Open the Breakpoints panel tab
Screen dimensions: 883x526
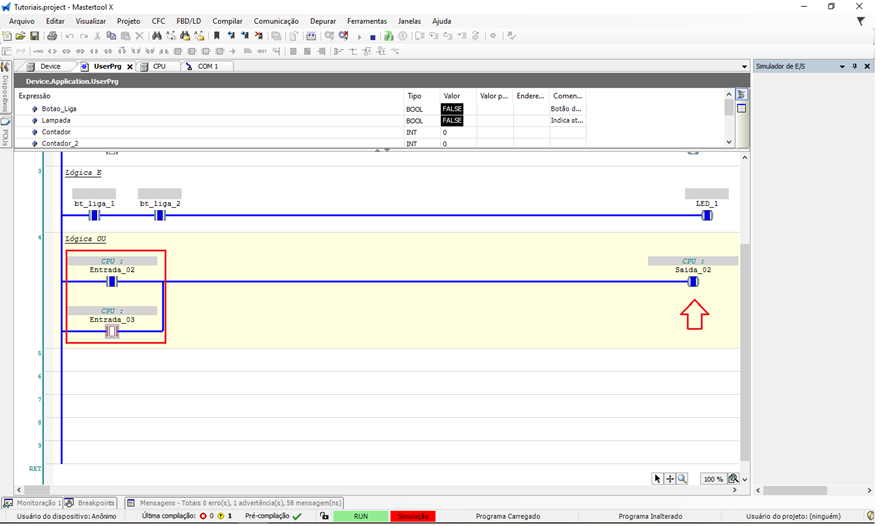[95, 503]
